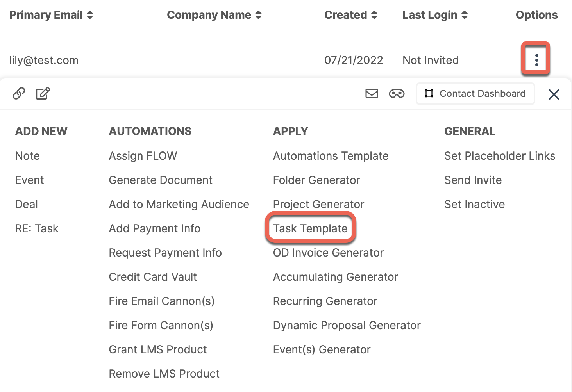
Task: Apply Folder Generator
Action: click(x=316, y=180)
